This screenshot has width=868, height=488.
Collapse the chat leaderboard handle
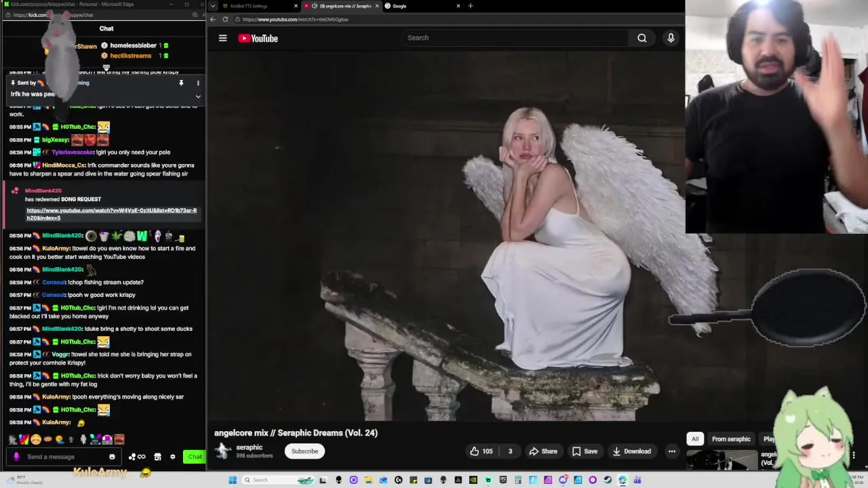click(x=106, y=67)
